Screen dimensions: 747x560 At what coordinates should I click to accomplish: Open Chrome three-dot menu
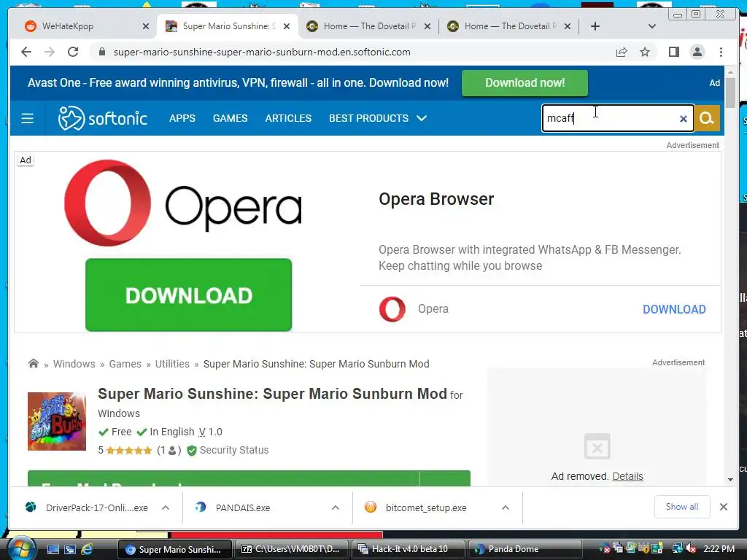[x=721, y=52]
